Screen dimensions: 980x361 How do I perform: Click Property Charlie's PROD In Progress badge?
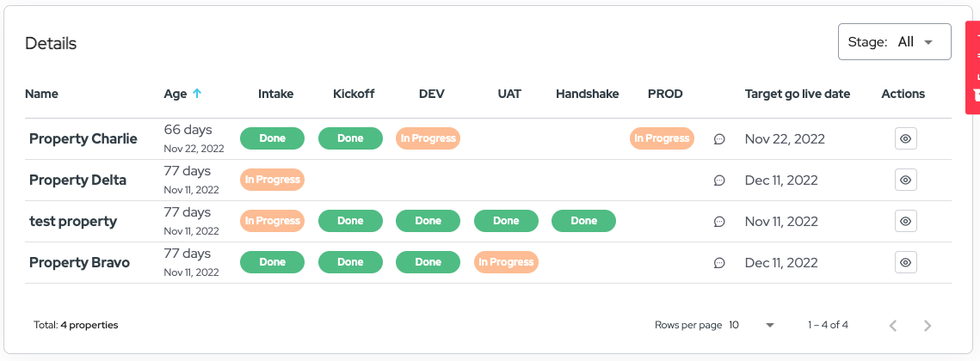(x=662, y=138)
